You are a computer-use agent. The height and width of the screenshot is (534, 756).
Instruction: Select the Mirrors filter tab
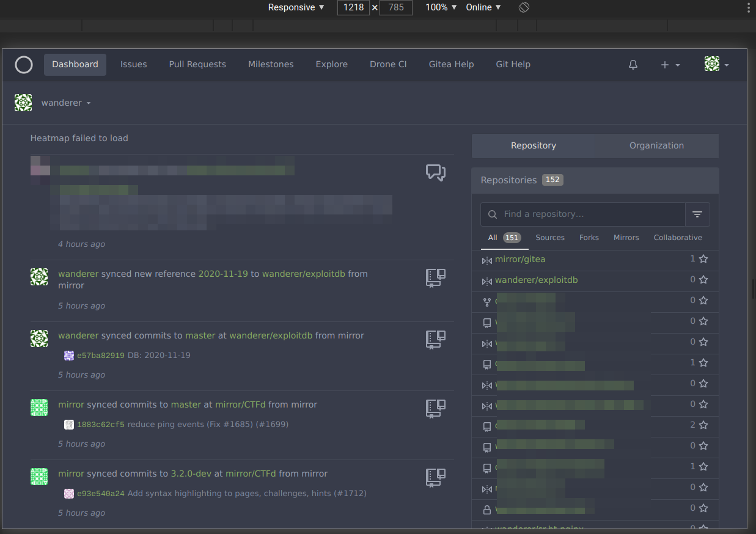click(x=626, y=238)
